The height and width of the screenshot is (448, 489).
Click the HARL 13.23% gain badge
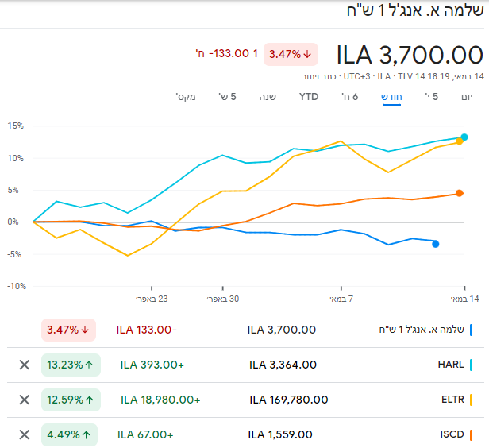click(71, 365)
